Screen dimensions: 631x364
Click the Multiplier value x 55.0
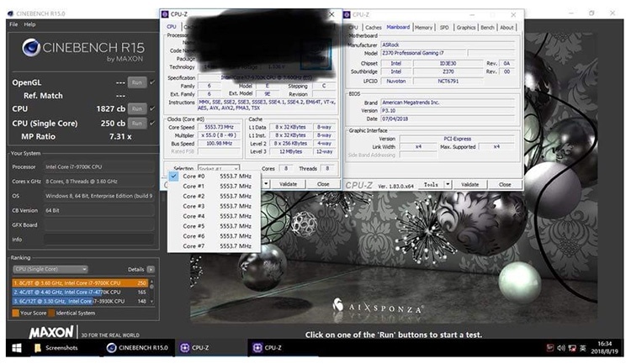[x=219, y=135]
